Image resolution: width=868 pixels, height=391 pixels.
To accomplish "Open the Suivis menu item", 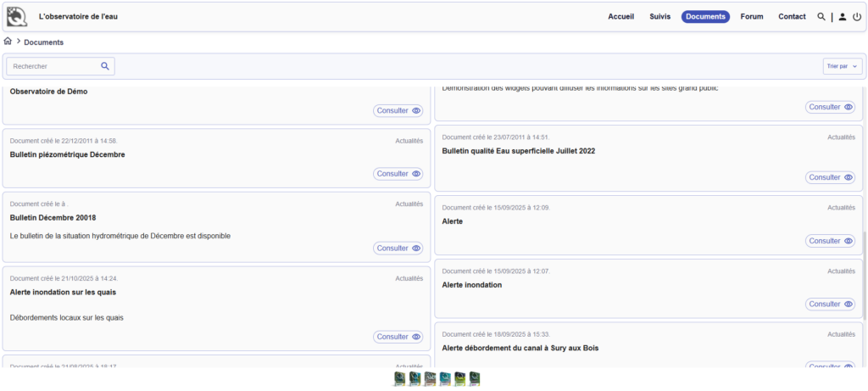I will (659, 17).
